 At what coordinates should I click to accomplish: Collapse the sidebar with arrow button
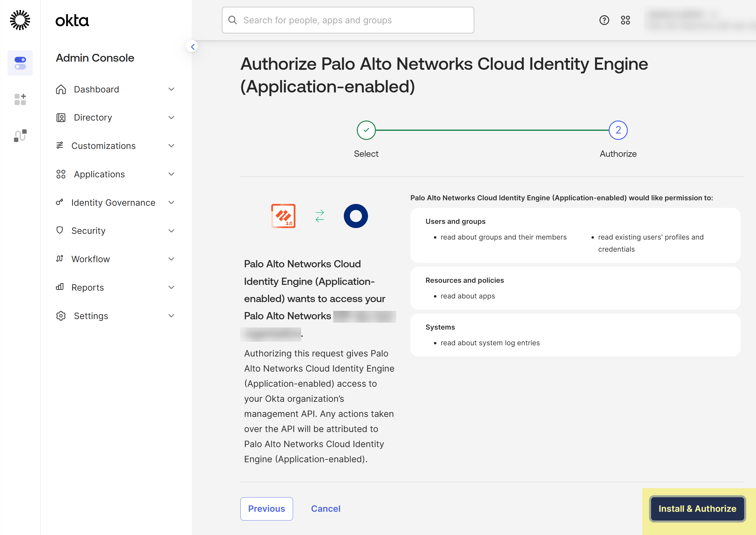point(193,47)
